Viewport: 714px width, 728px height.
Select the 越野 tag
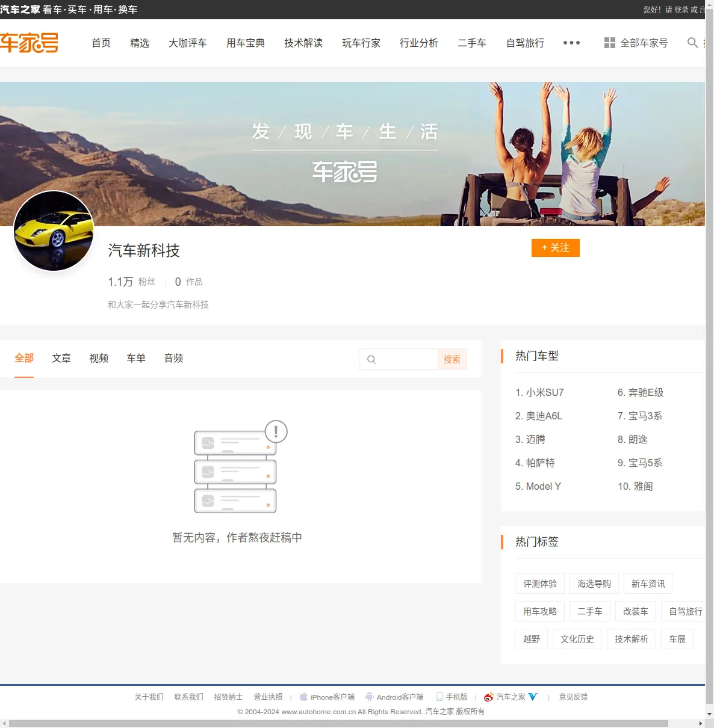[x=532, y=639]
